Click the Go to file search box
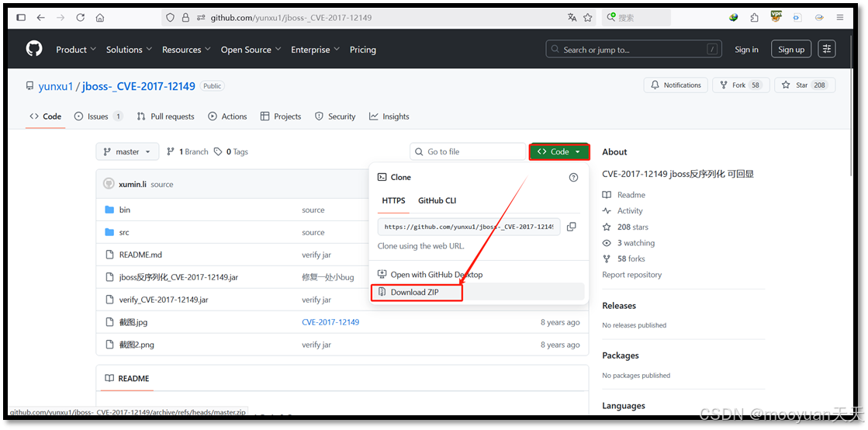This screenshot has height=430, width=868. pyautogui.click(x=468, y=152)
